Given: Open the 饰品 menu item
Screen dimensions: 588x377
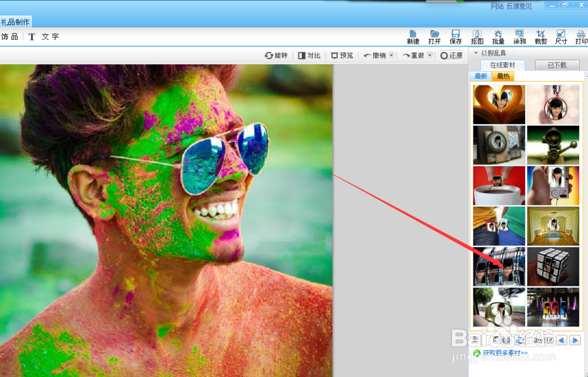Looking at the screenshot, I should click(10, 37).
